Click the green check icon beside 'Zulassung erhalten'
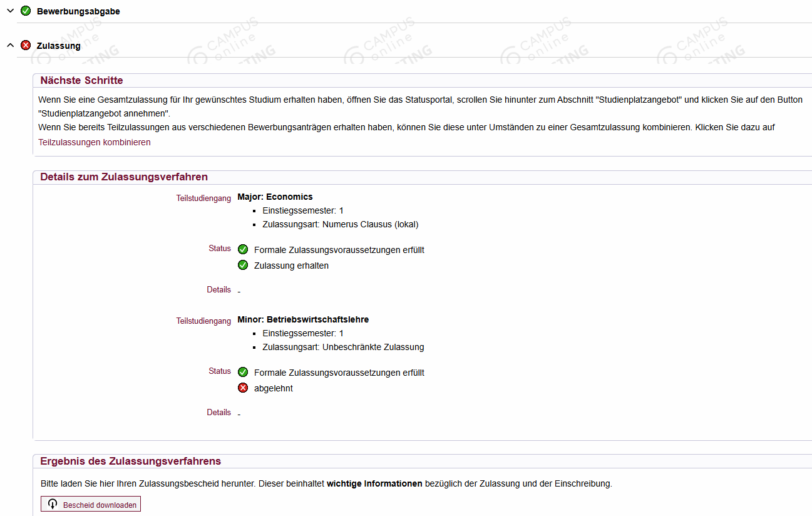812x516 pixels. (x=243, y=265)
